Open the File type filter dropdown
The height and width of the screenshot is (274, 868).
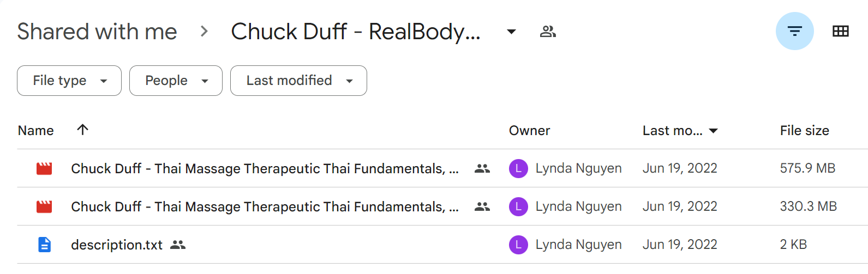click(69, 81)
